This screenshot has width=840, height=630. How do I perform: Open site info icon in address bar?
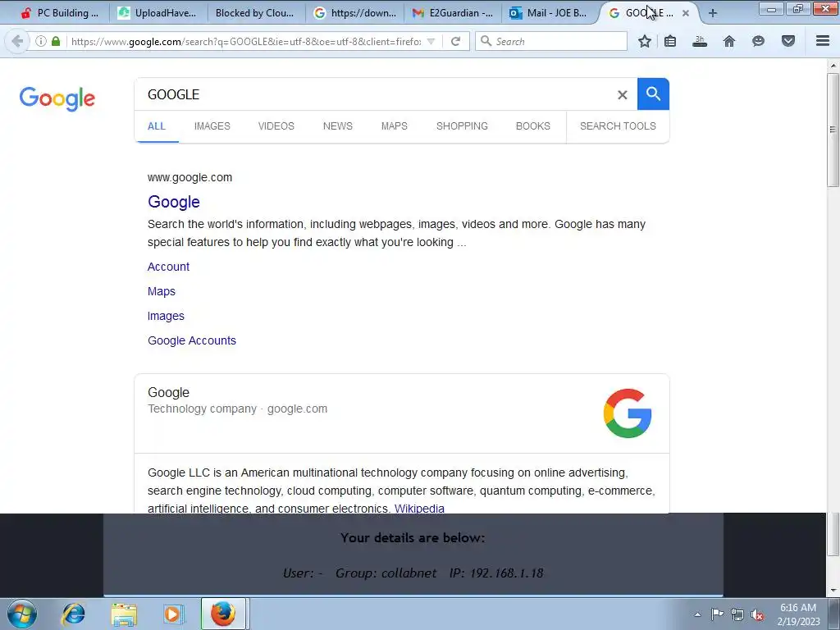[x=41, y=41]
